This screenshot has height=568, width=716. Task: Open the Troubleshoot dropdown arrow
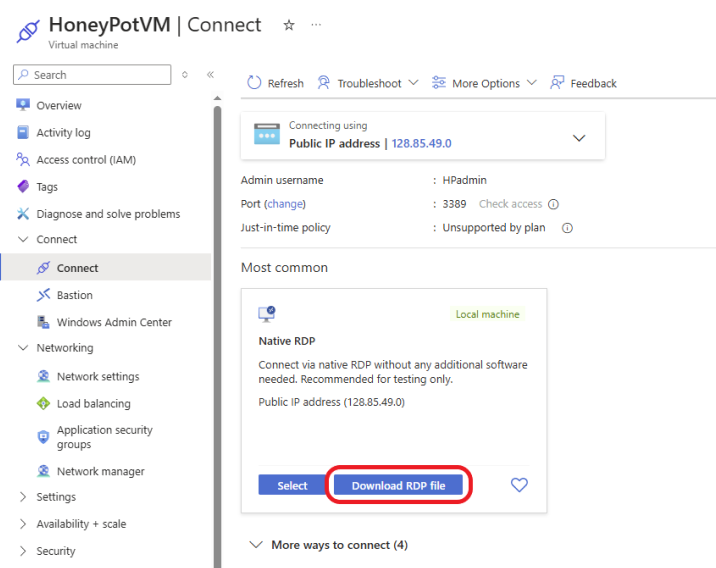click(x=413, y=83)
